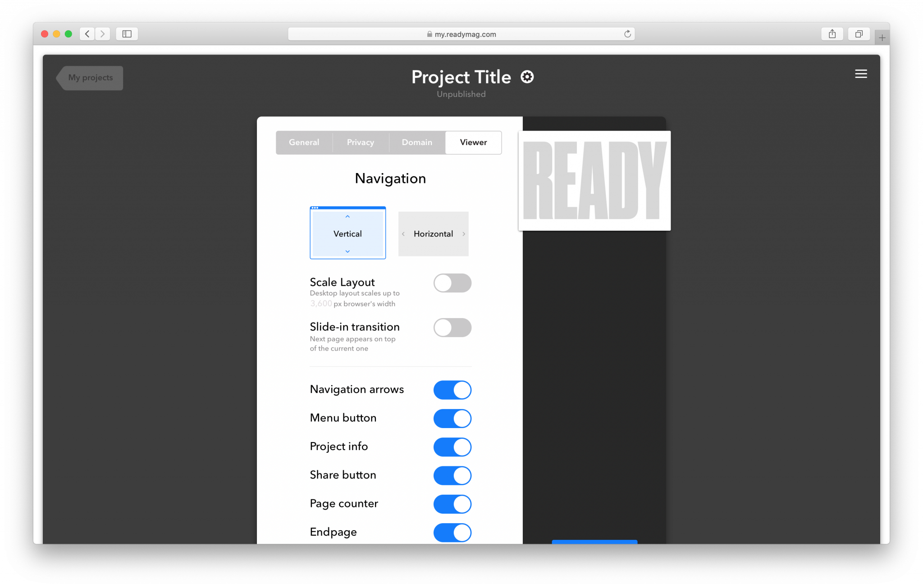
Task: Switch to the General tab
Action: coord(303,142)
